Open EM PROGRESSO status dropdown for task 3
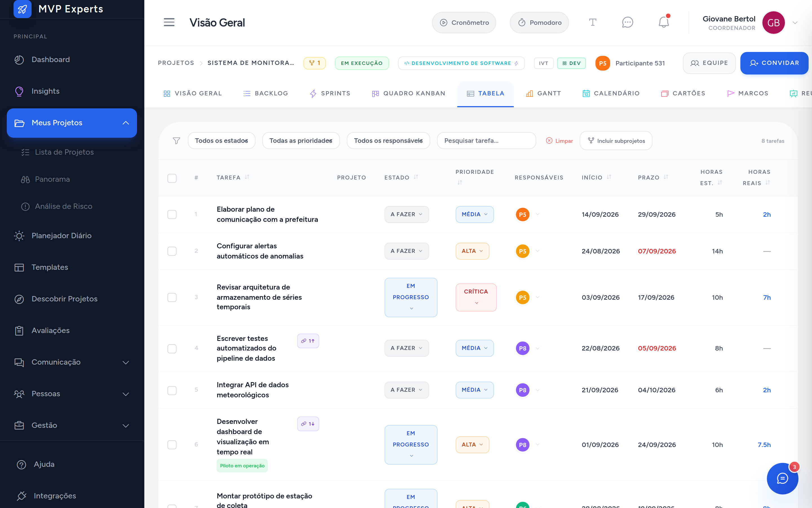Screen dimensions: 812x508 pos(411,297)
